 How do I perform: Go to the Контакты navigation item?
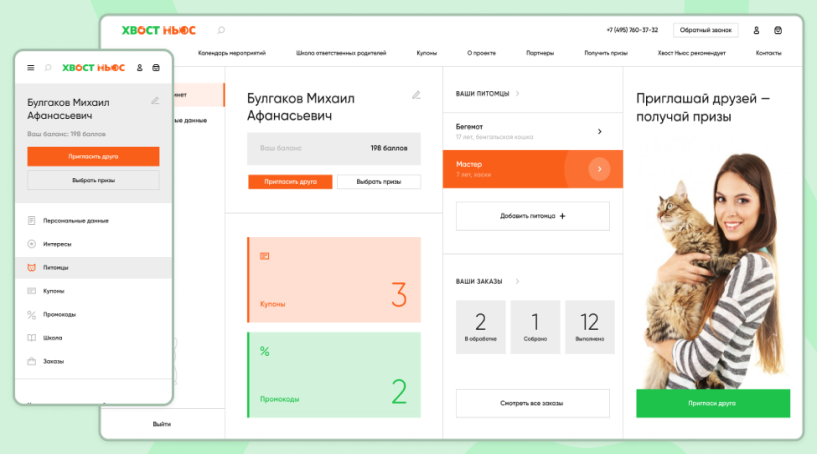[768, 53]
